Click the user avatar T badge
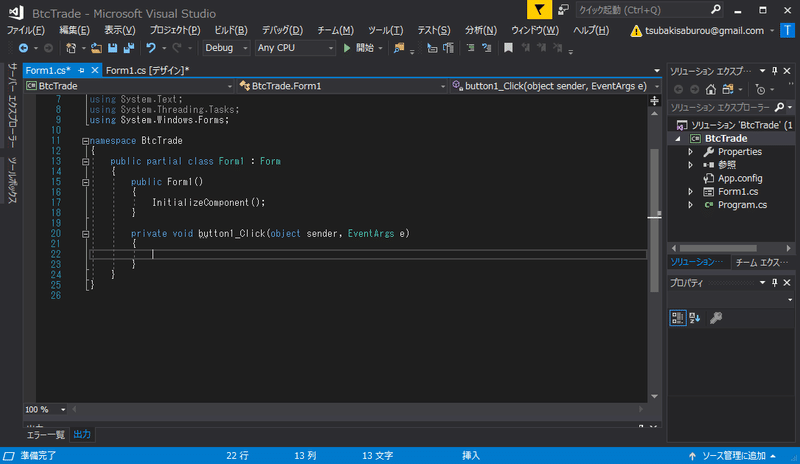 pyautogui.click(x=787, y=30)
